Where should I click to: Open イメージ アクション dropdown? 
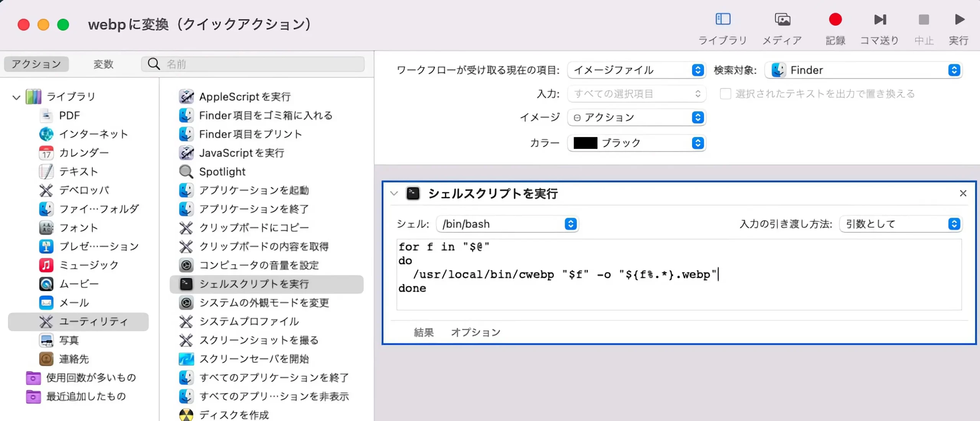[x=636, y=117]
